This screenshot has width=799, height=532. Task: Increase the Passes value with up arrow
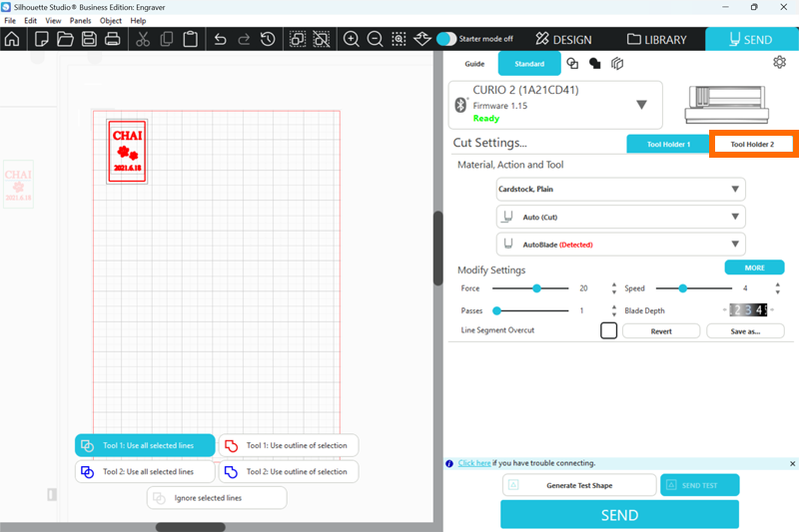coord(613,306)
